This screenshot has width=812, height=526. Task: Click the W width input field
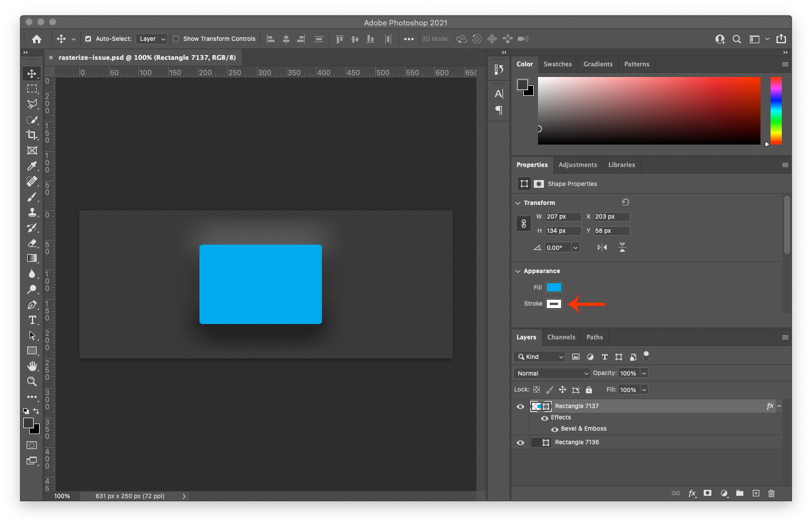click(x=563, y=217)
